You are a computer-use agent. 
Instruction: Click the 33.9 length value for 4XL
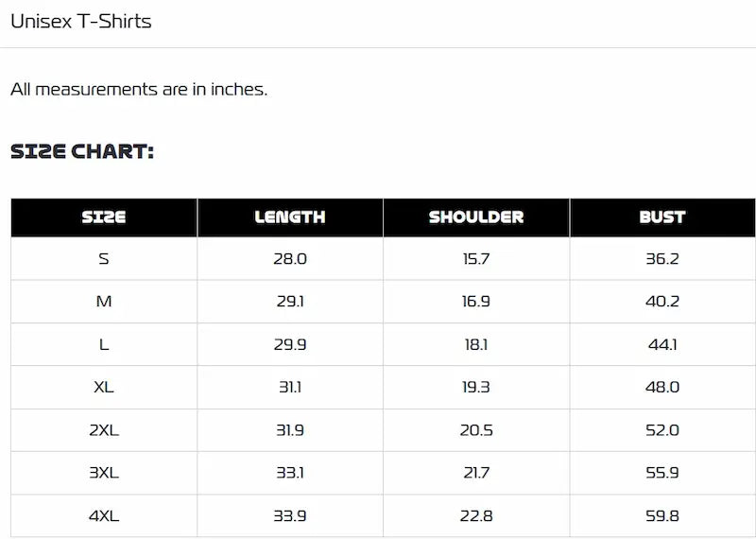(290, 516)
